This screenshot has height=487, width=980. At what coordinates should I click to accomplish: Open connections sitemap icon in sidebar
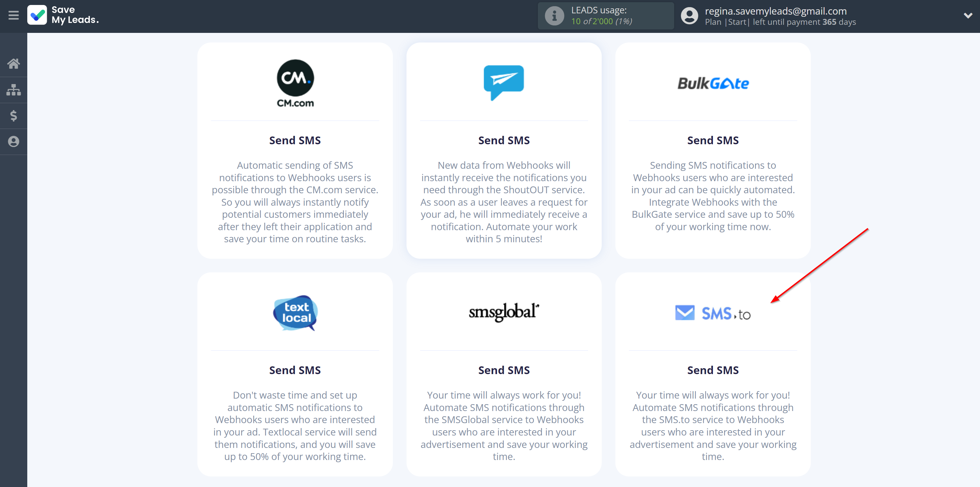click(x=13, y=90)
